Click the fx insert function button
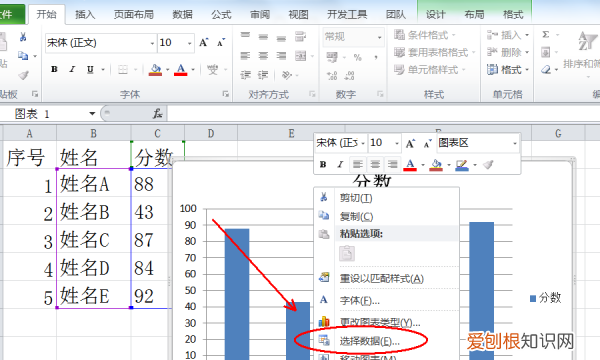600x360 pixels. 157,114
